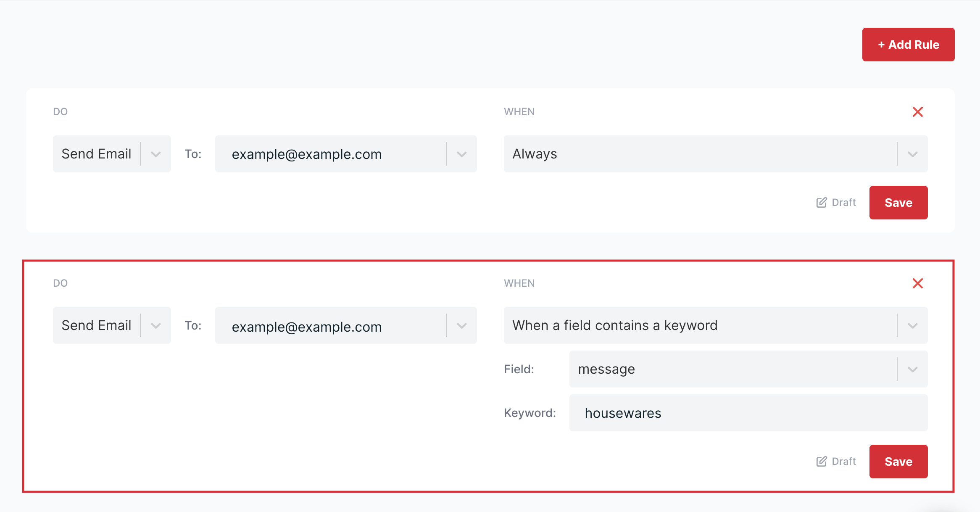Delete the first rule with red X
Screen dimensions: 980x512
[917, 112]
